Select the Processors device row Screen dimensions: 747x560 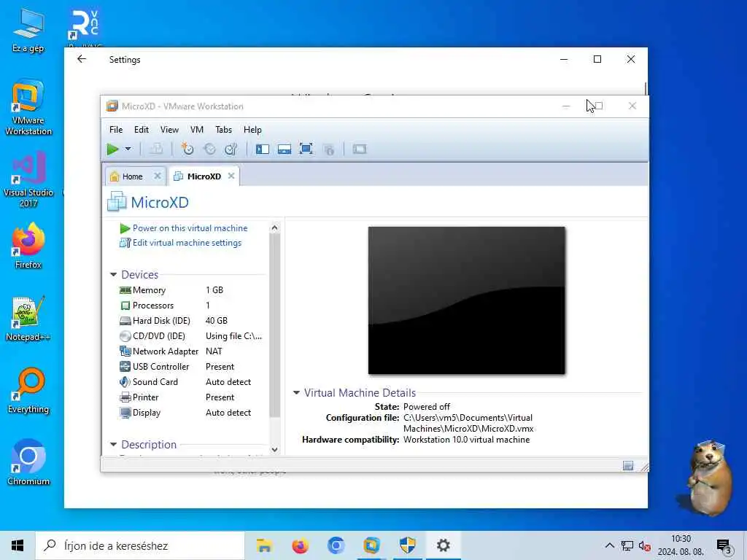coord(192,306)
